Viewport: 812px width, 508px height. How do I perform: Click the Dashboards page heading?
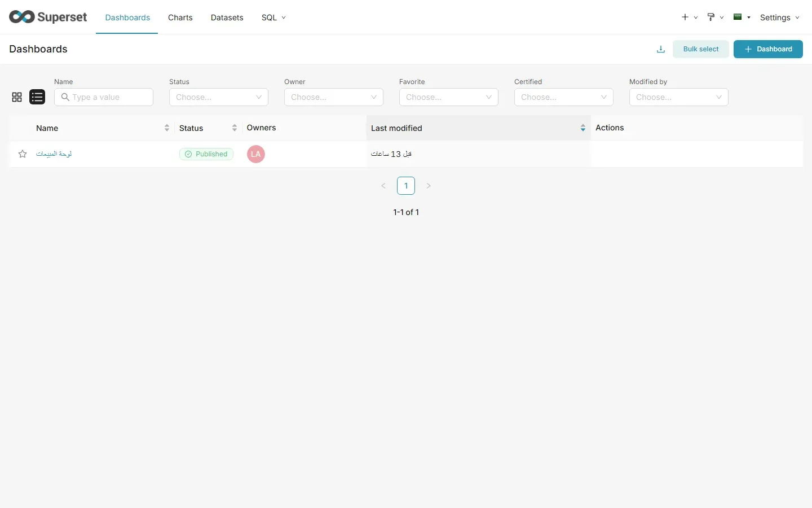38,49
